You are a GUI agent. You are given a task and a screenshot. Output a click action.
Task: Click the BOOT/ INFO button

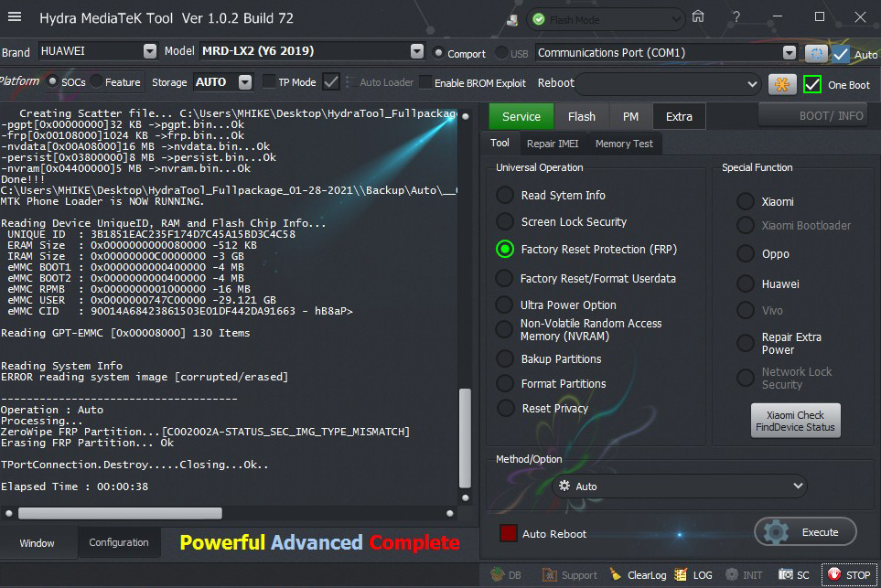click(813, 116)
